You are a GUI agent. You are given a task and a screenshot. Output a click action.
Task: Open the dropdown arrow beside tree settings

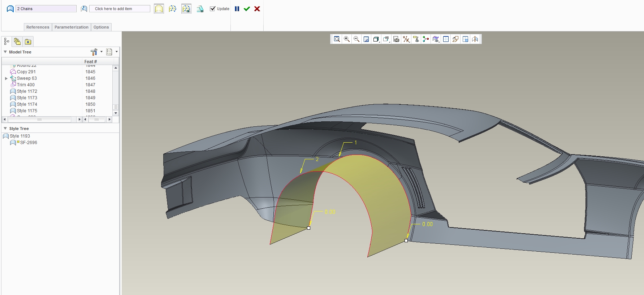click(x=101, y=52)
